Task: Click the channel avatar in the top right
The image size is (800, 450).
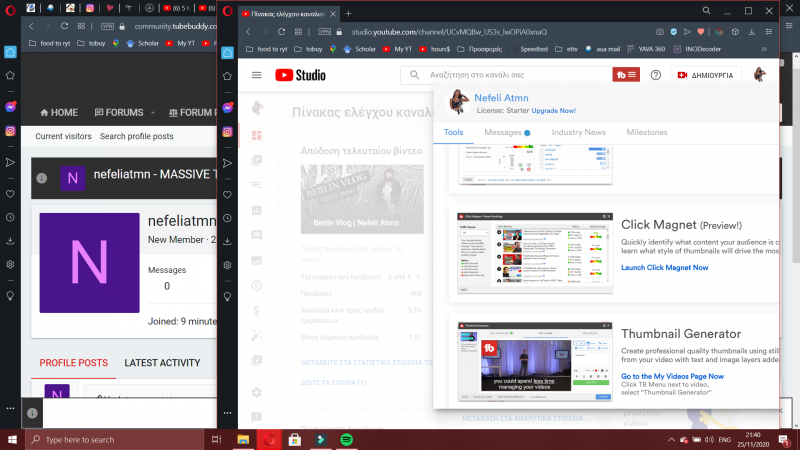Action: [759, 75]
